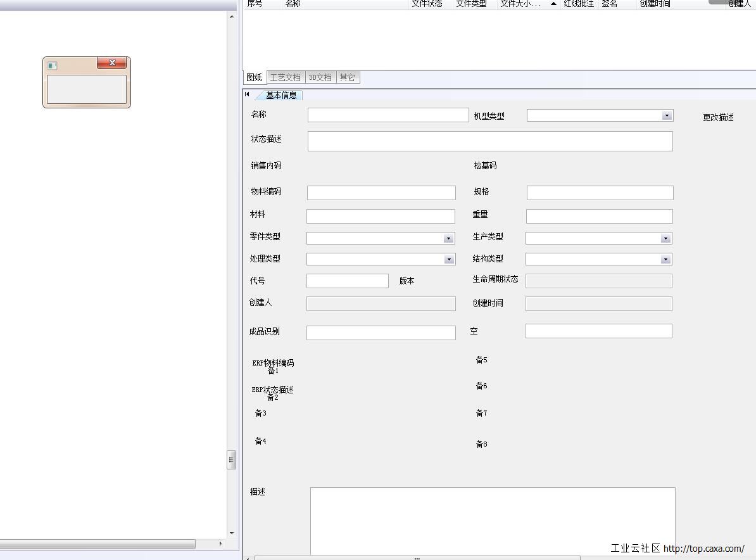Click the small dialog window icon
Screen dimensions: 756x560
pos(53,65)
